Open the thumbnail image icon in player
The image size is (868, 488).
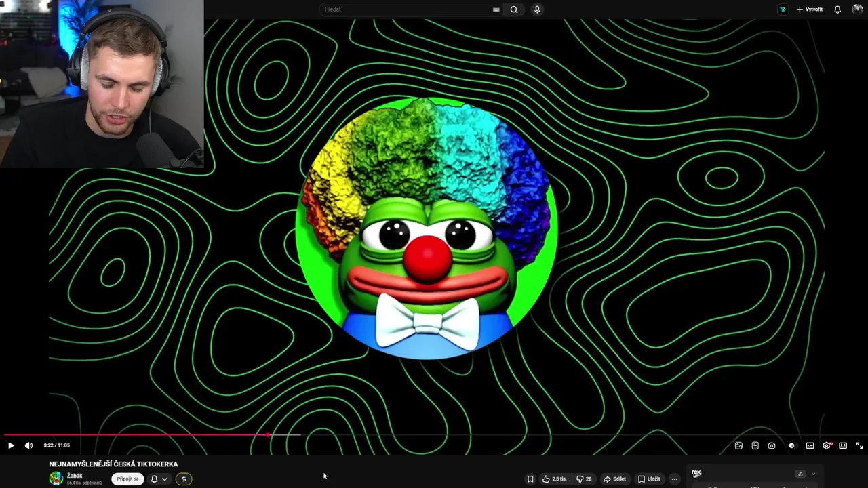coord(738,445)
